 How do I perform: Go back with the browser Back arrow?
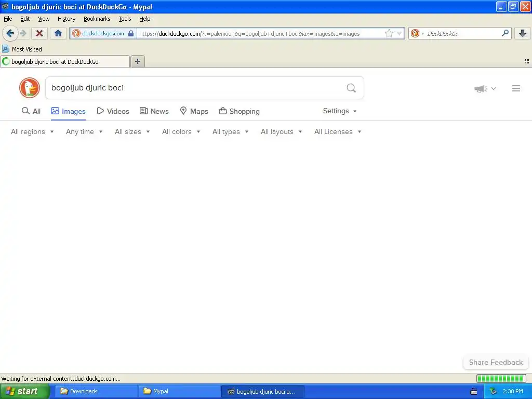pos(10,33)
